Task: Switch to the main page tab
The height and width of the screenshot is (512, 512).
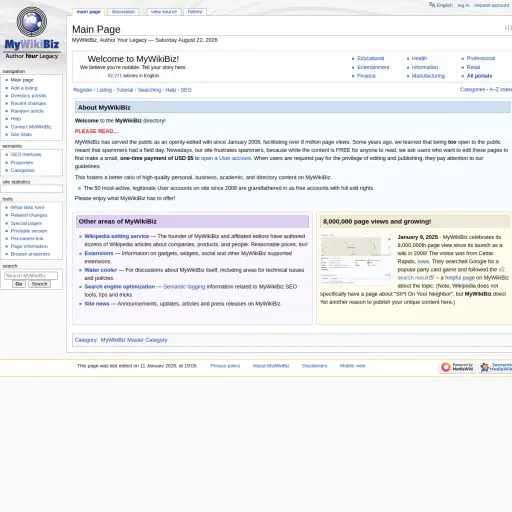Action: (x=89, y=12)
